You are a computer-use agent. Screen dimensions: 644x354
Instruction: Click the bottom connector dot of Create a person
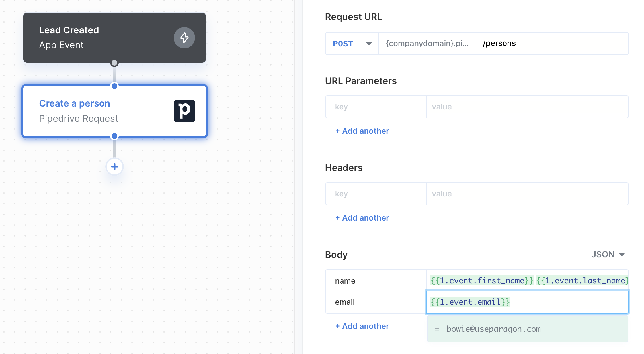pos(114,136)
